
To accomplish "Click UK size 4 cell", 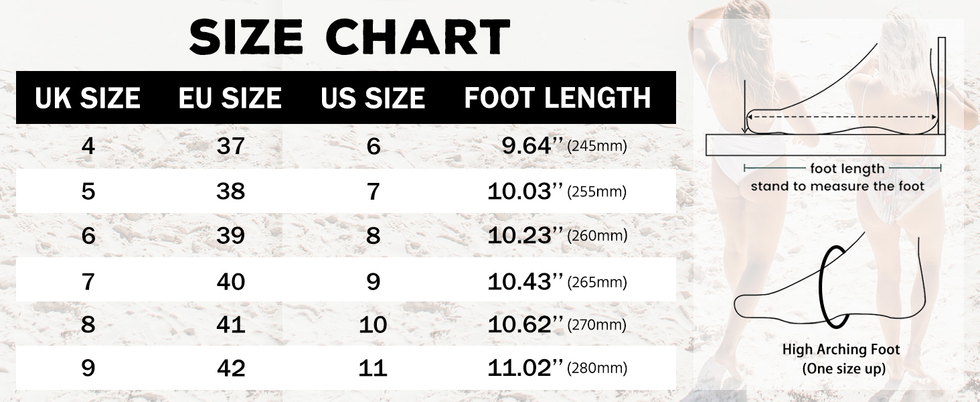I will [88, 147].
